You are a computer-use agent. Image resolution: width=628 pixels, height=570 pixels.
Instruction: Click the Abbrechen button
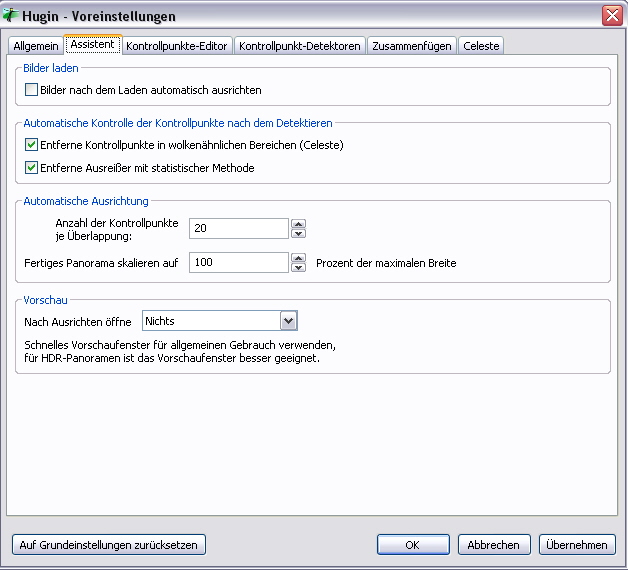coord(494,545)
